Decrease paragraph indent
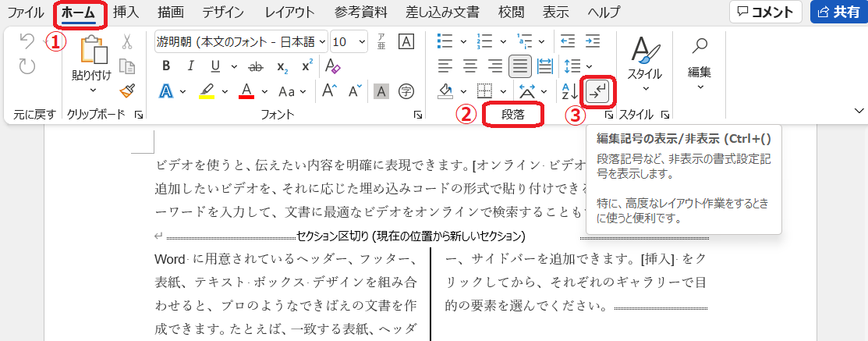 568,41
